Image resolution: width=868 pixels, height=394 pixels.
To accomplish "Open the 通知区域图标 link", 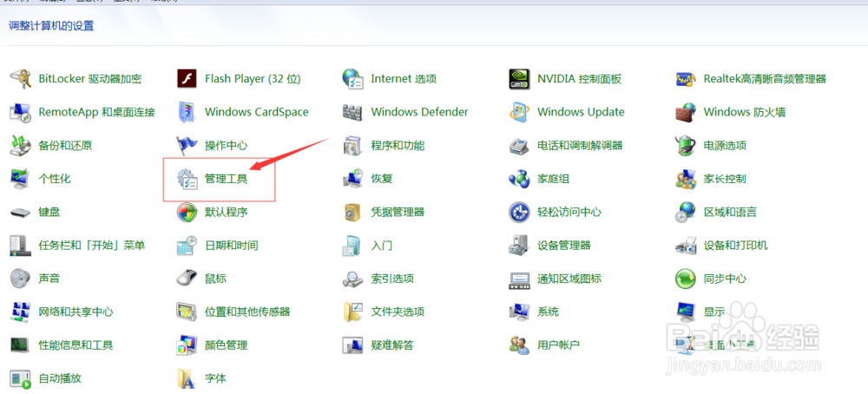I will 569,279.
